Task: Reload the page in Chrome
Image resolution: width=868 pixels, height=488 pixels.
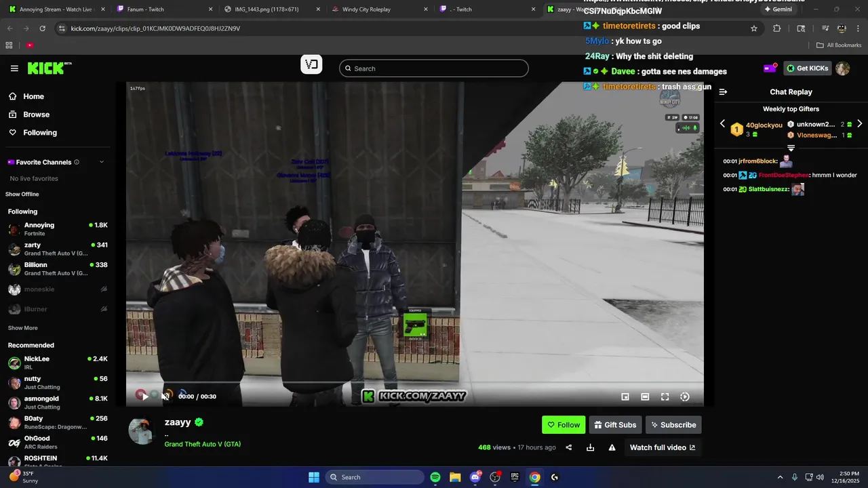Action: 42,28
